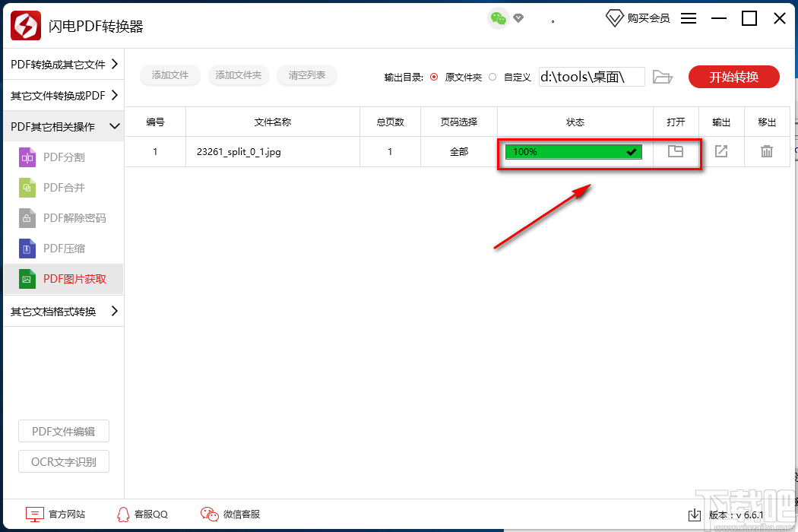Collapse PDF其它相关操作 section
The width and height of the screenshot is (798, 532).
[64, 126]
